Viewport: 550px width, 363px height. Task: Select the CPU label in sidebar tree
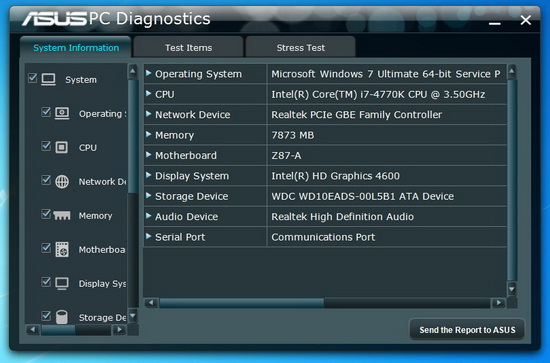[88, 147]
